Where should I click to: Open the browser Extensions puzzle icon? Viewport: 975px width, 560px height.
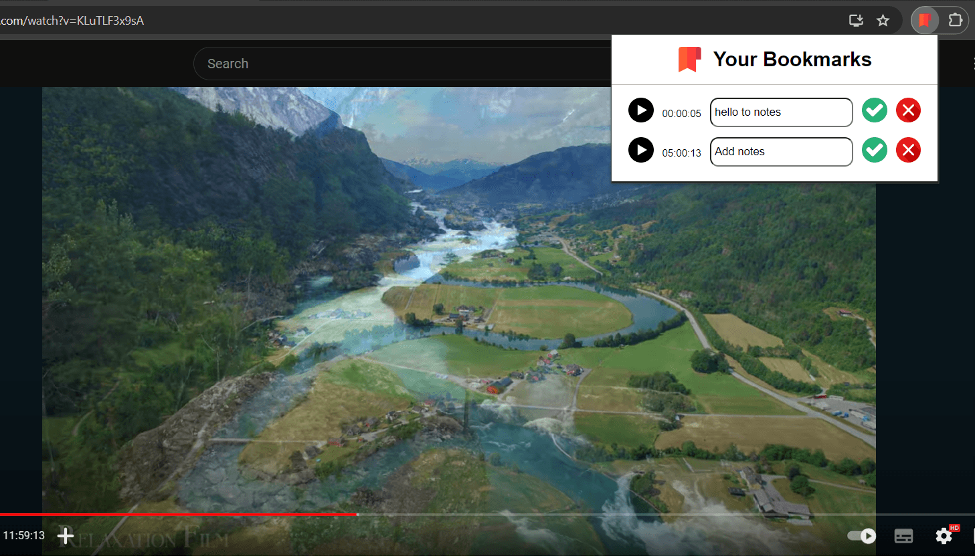click(x=955, y=21)
